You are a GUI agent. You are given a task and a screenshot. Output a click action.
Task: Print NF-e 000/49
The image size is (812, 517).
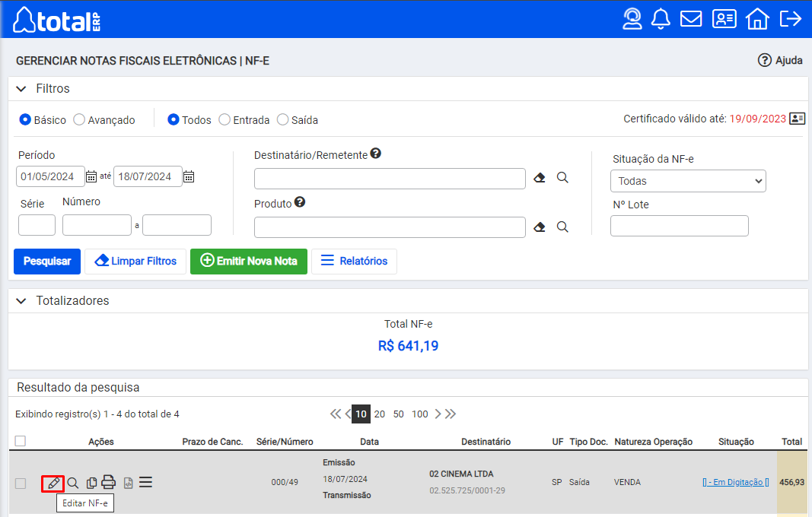click(108, 482)
